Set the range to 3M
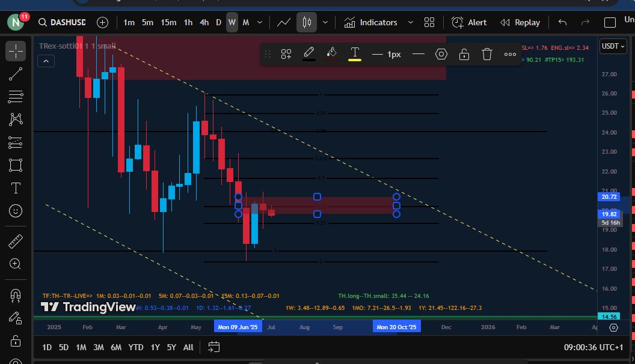Image resolution: width=635 pixels, height=364 pixels. point(99,347)
